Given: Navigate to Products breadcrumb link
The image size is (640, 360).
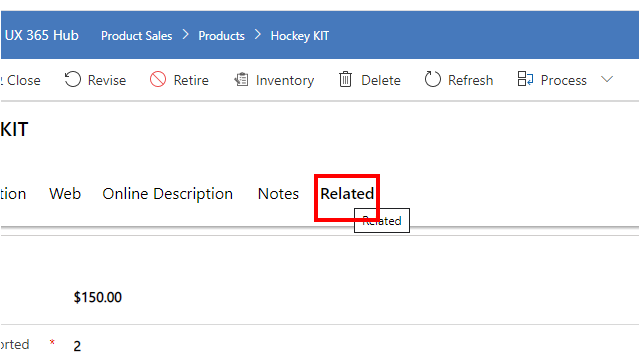Looking at the screenshot, I should coord(222,36).
